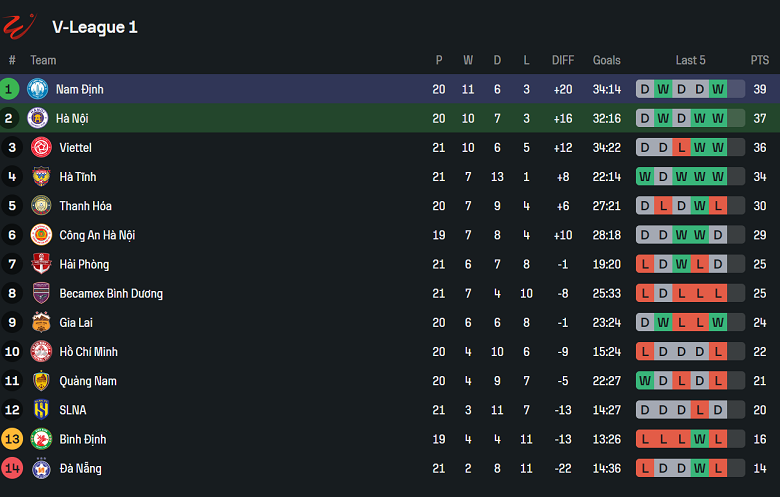Open Gia Lai team link
Viewport: 780px width, 497px height.
point(75,323)
